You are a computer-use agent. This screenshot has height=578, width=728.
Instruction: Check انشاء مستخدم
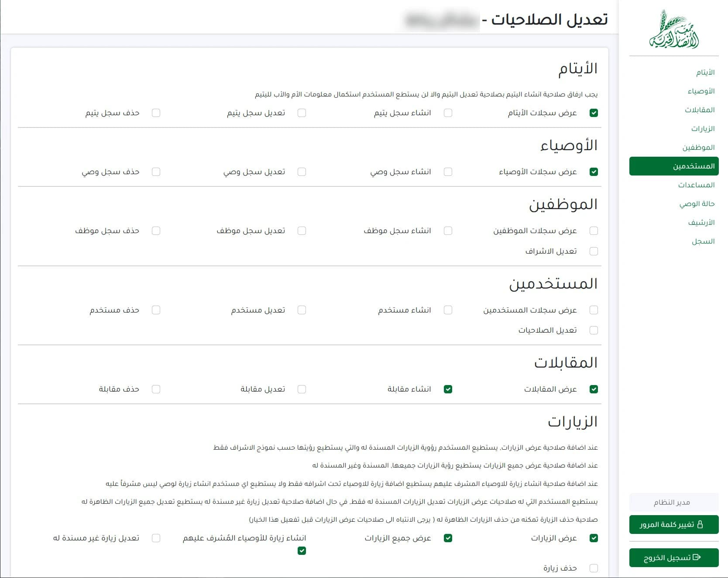click(448, 310)
